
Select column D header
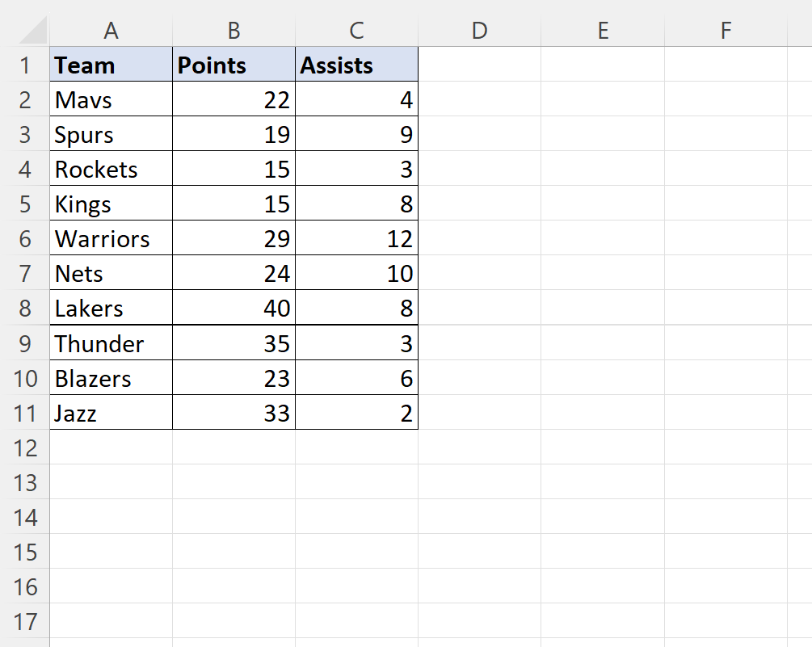(x=479, y=31)
